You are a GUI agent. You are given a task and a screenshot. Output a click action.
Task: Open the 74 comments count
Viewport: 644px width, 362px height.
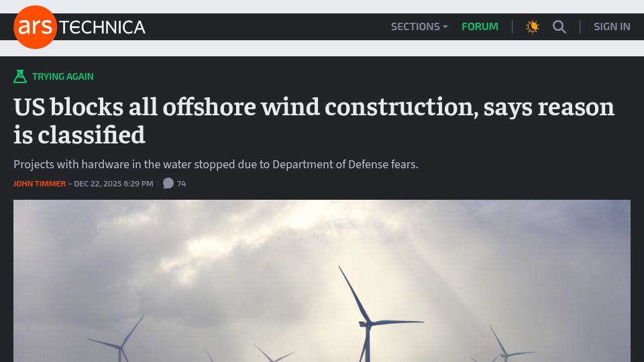point(182,184)
